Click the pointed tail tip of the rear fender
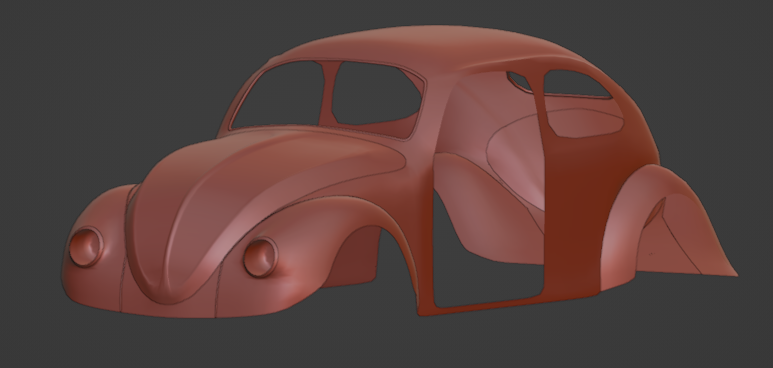Viewport: 773px width, 368px height. coord(730,269)
